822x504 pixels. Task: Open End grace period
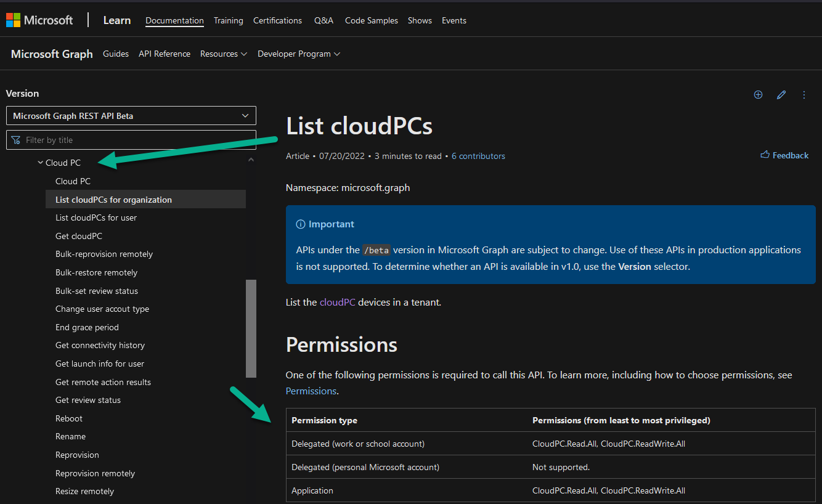(x=87, y=327)
